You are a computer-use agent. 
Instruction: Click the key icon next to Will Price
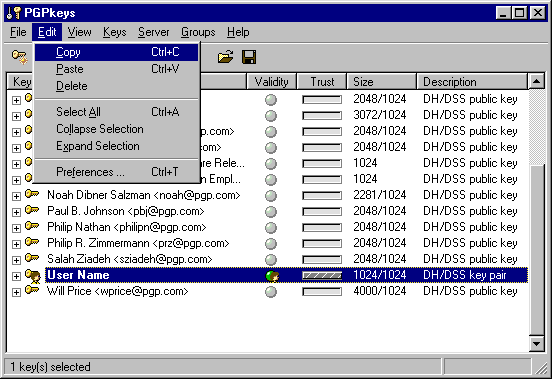pyautogui.click(x=32, y=290)
